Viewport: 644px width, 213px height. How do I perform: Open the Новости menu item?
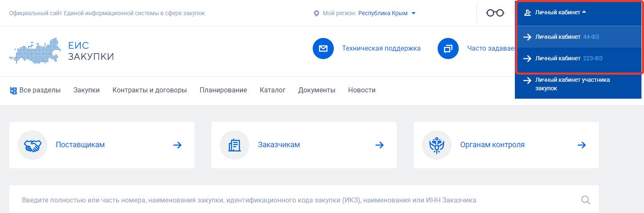coord(362,90)
